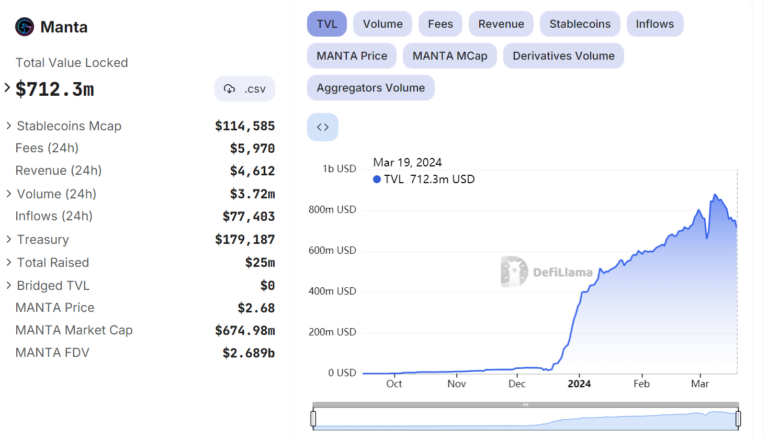This screenshot has width=768, height=438.
Task: Toggle the TVL chart metric
Action: click(326, 23)
